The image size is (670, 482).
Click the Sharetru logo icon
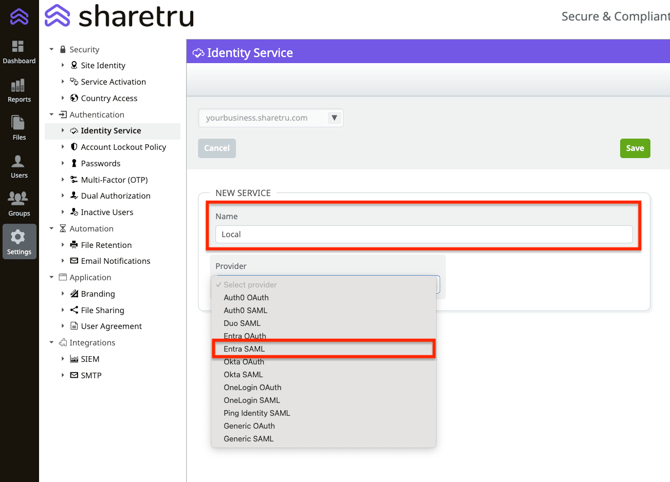pyautogui.click(x=57, y=16)
